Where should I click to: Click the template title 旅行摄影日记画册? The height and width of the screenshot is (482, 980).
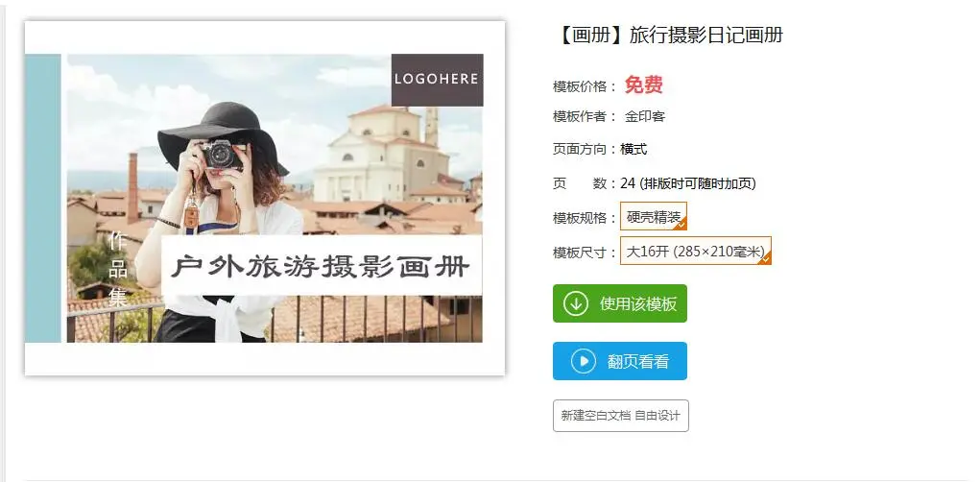tap(706, 35)
